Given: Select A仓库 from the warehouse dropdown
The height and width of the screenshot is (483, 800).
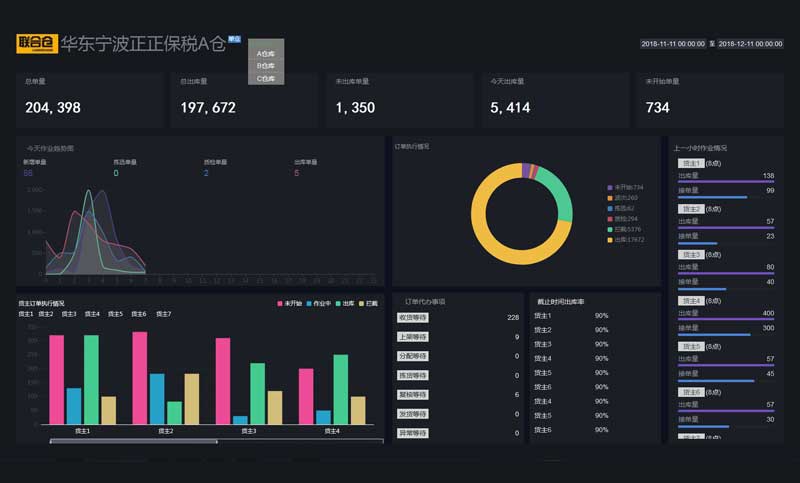Looking at the screenshot, I should pyautogui.click(x=266, y=53).
